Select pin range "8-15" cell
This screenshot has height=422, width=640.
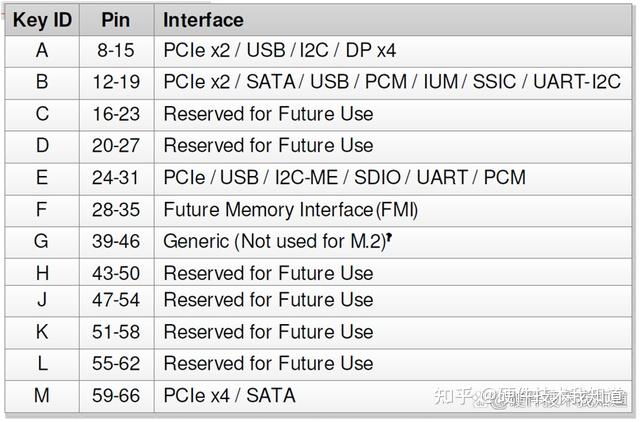pos(116,50)
